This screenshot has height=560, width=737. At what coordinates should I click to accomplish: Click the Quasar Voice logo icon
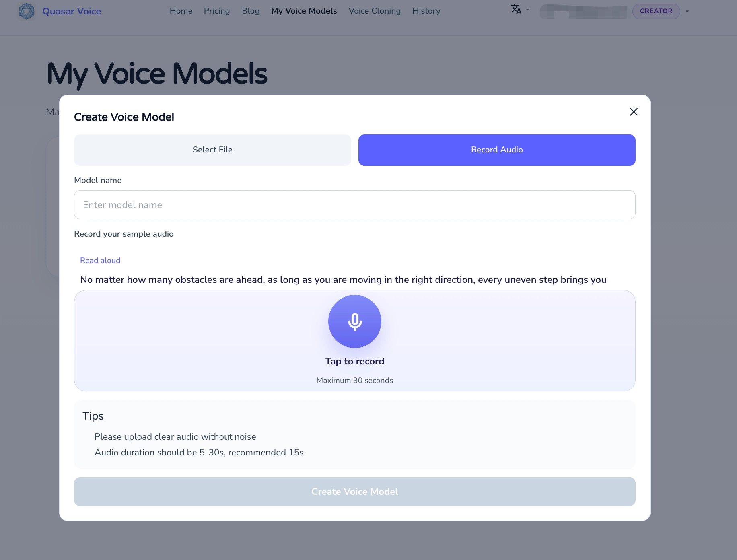tap(26, 11)
